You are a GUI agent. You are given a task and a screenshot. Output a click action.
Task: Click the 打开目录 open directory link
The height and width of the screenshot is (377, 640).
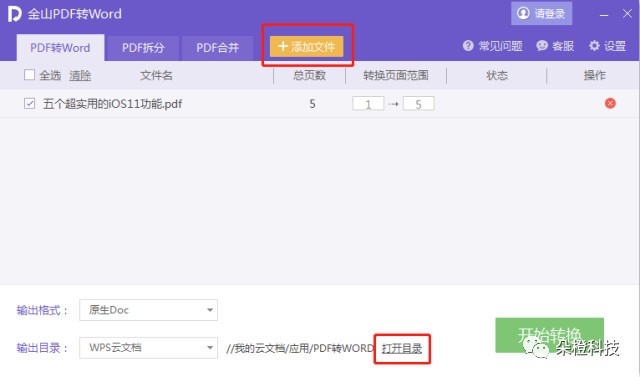pos(402,348)
